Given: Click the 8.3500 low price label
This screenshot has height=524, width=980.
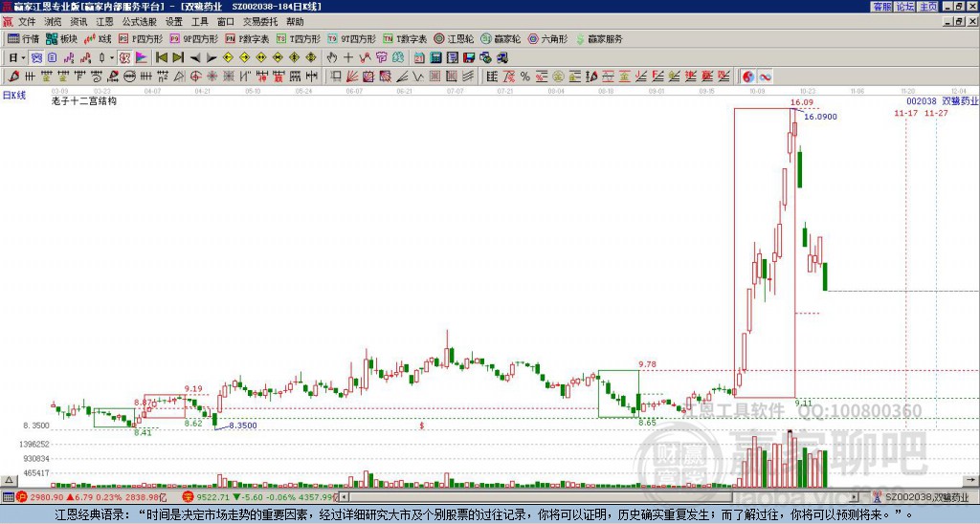Looking at the screenshot, I should tap(243, 426).
